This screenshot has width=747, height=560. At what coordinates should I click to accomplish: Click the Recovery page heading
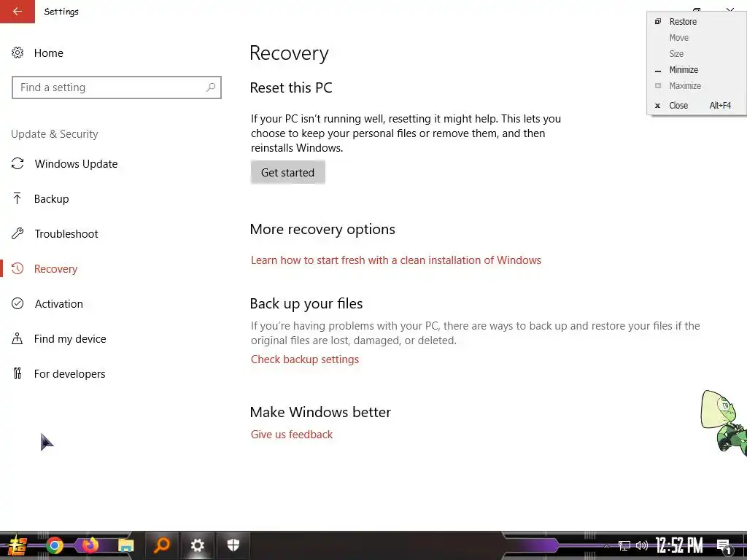click(x=289, y=52)
